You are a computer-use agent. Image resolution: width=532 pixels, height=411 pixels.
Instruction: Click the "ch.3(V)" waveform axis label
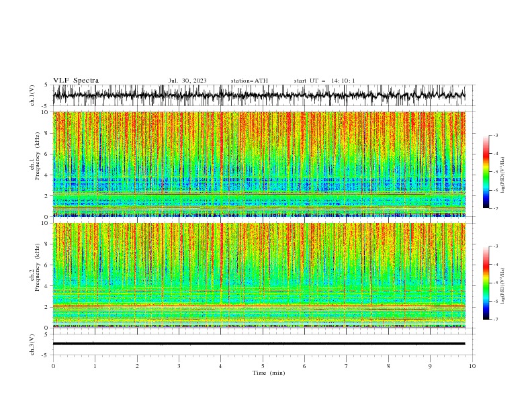click(x=32, y=345)
